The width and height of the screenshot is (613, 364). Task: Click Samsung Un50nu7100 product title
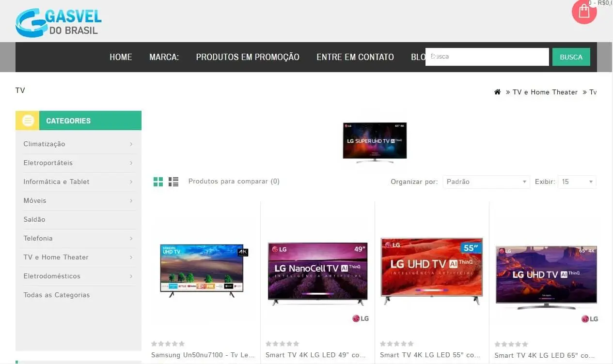pos(203,355)
